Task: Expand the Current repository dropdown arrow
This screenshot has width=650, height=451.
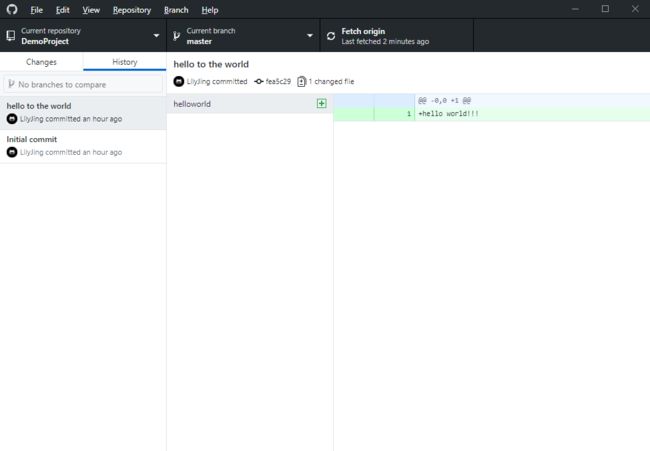Action: point(156,36)
